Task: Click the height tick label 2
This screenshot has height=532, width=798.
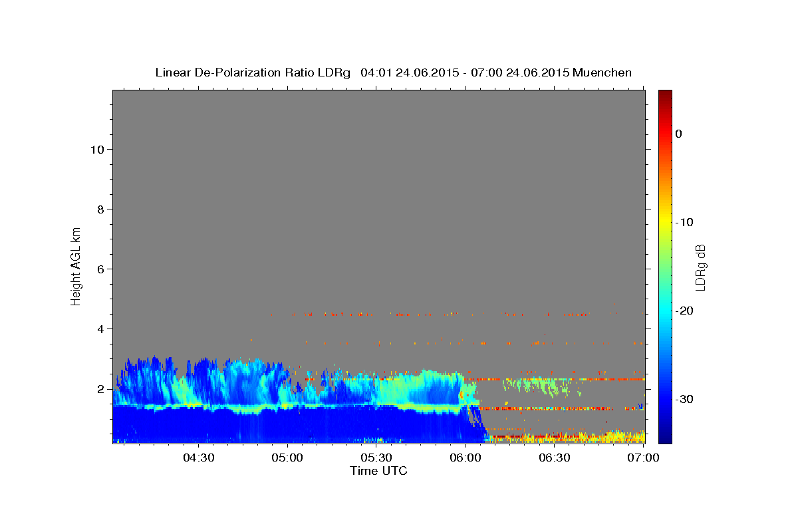Action: (x=101, y=388)
